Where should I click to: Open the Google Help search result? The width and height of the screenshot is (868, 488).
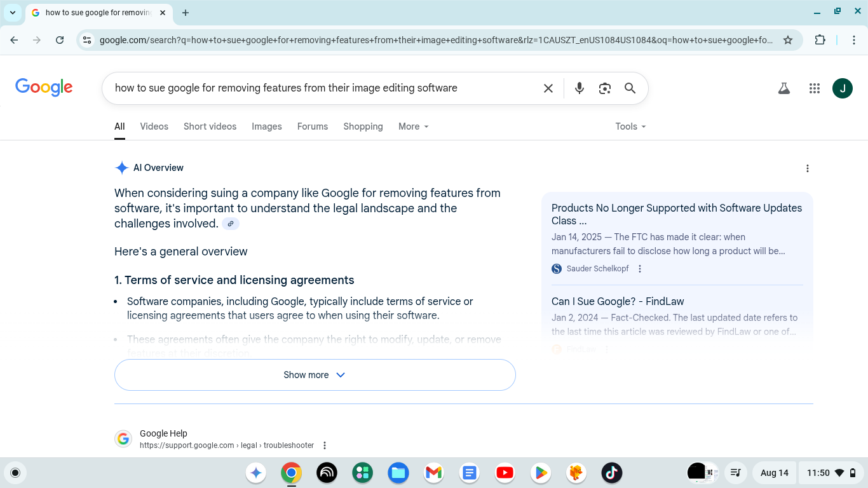coord(163,433)
